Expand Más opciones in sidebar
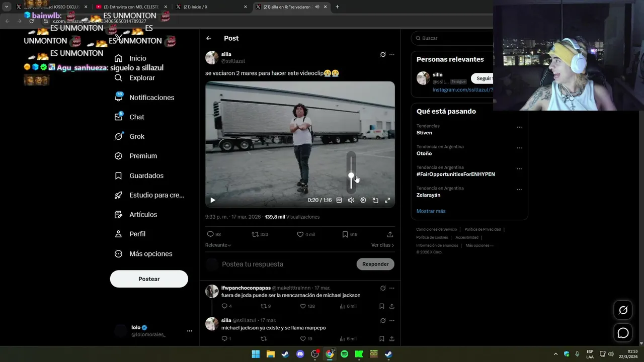This screenshot has width=644, height=362. pos(143,254)
